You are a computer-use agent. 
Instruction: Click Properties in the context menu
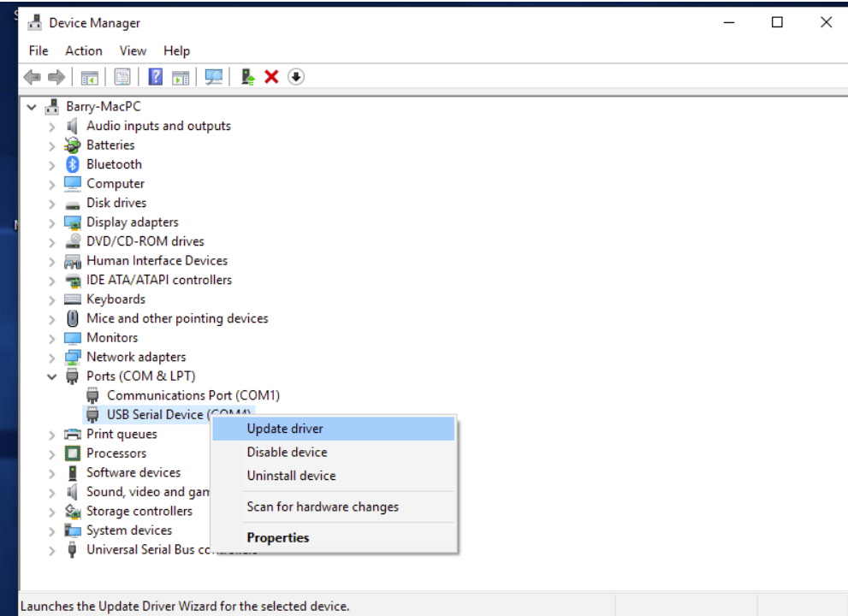[x=278, y=537]
